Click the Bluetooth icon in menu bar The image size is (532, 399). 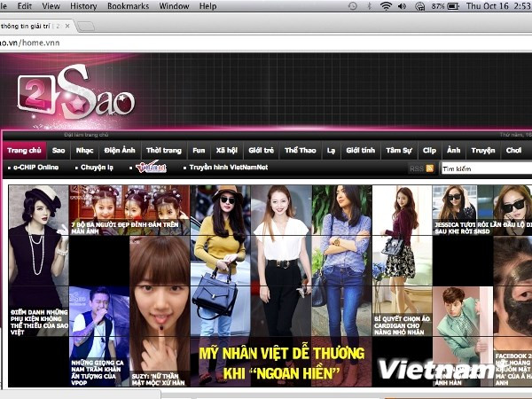370,6
